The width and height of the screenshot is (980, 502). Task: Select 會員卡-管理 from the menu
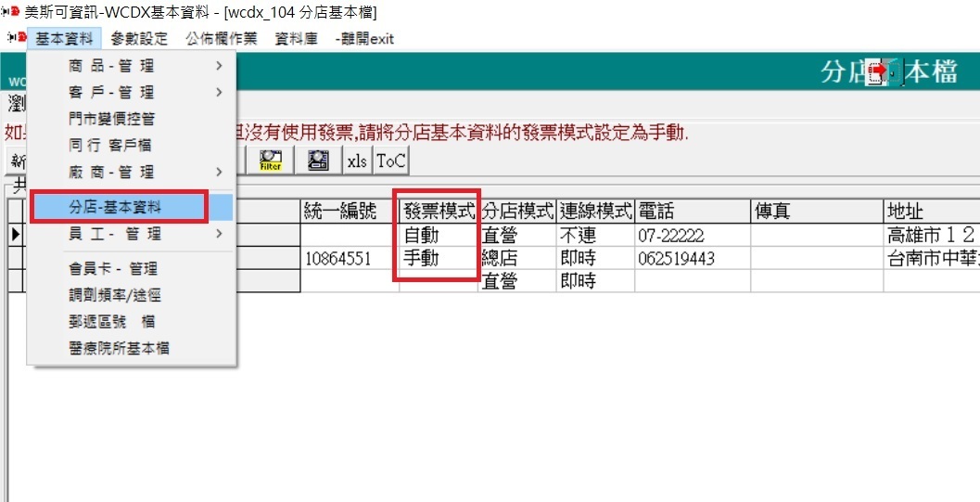(x=132, y=269)
